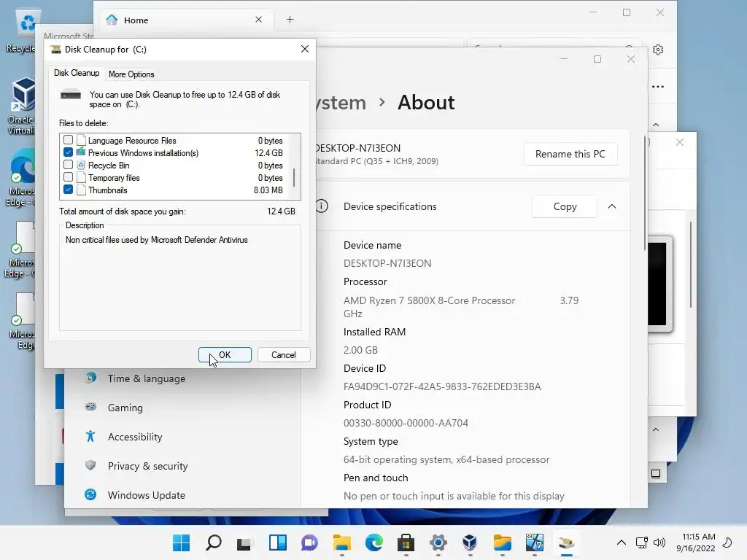Click the lower collapse chevron in the Home window
Screen dimensions: 747x560
(656, 429)
